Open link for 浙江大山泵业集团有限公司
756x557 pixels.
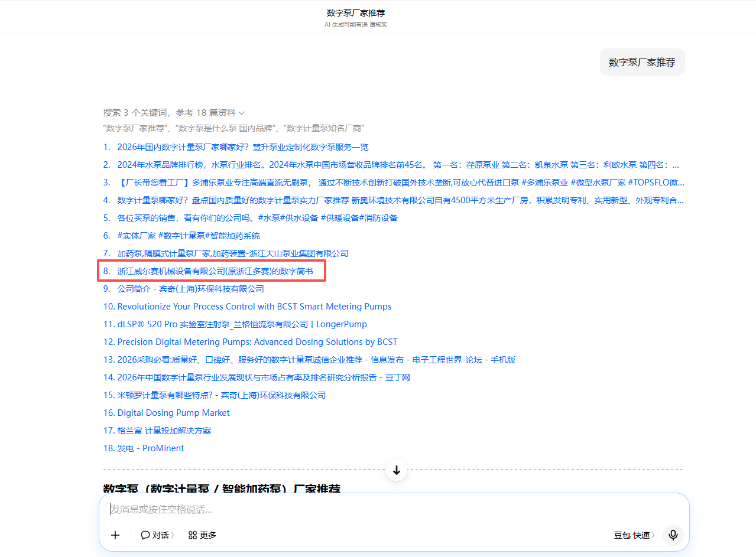pyautogui.click(x=233, y=253)
